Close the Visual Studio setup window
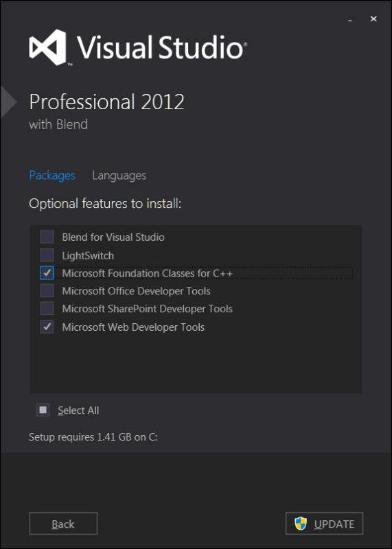The image size is (392, 549). pyautogui.click(x=373, y=19)
